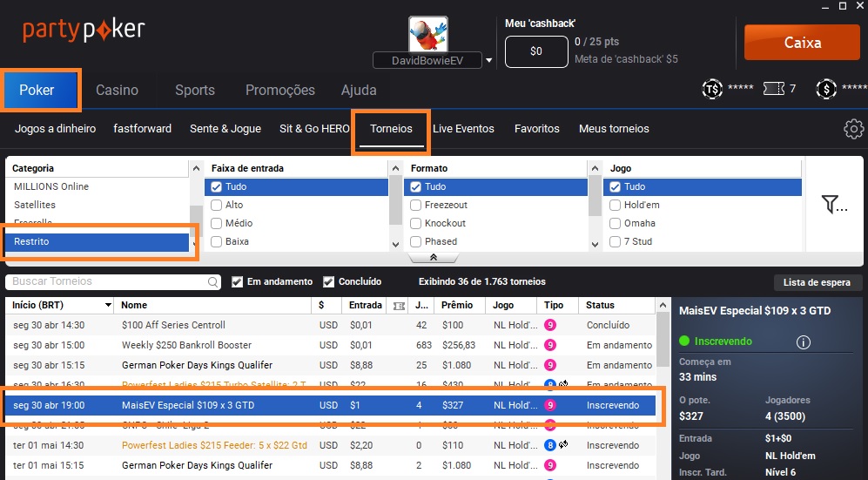The image size is (868, 480).
Task: Open lobby settings gear
Action: pos(853,128)
